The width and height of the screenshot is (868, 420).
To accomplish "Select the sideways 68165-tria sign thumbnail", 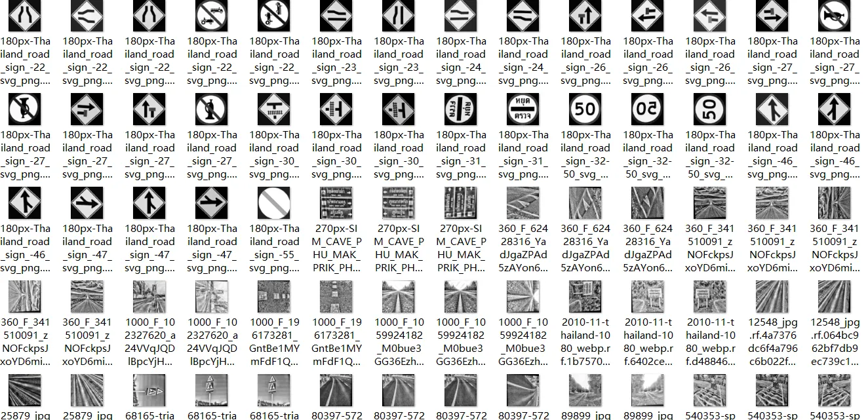I will click(x=149, y=391).
